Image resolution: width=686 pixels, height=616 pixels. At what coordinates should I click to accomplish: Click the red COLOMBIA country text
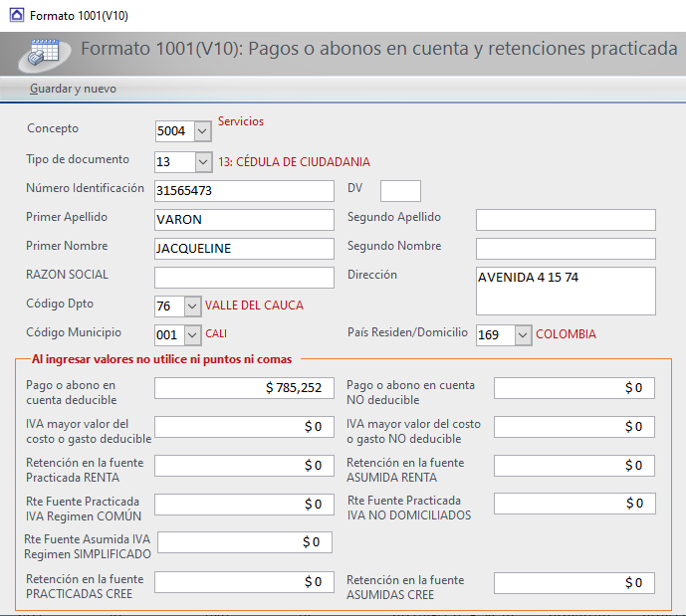tap(566, 334)
